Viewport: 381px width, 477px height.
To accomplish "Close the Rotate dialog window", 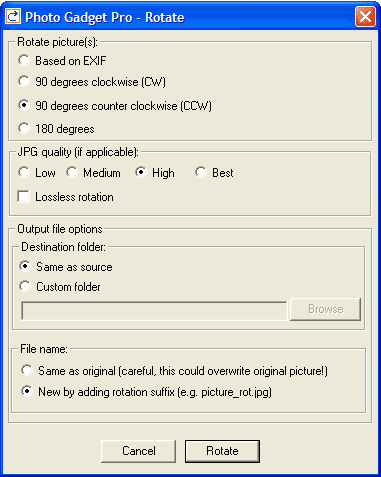I will [365, 17].
